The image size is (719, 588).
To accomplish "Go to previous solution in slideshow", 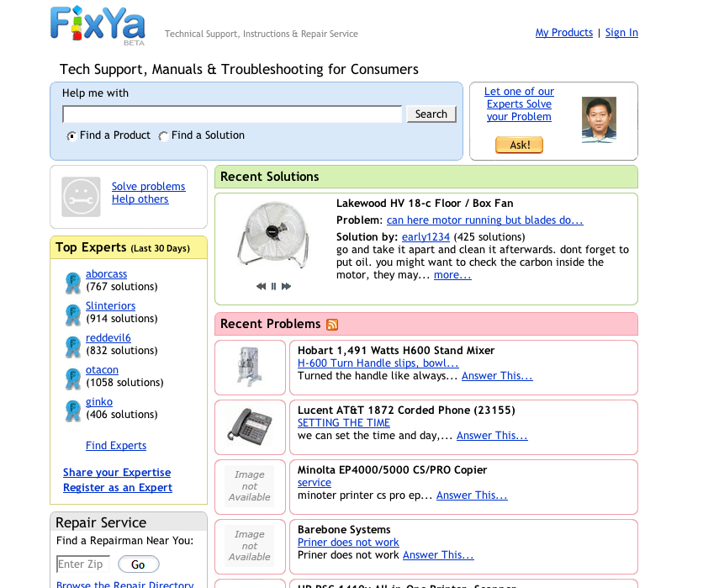I will [261, 286].
